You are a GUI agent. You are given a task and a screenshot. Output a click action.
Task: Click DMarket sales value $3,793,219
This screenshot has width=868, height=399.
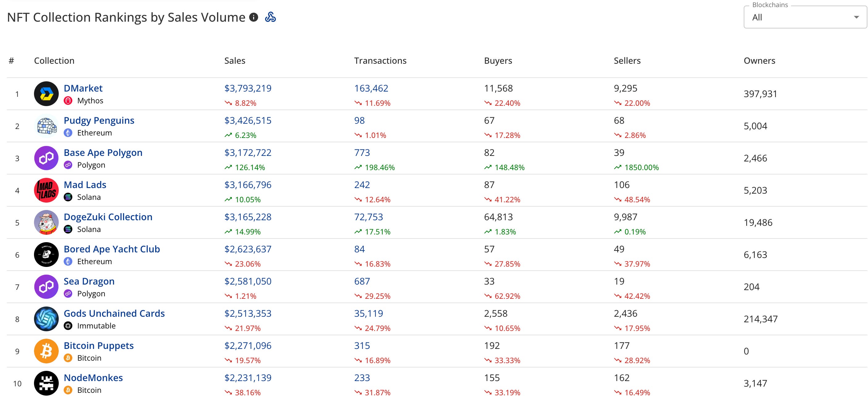pos(248,88)
